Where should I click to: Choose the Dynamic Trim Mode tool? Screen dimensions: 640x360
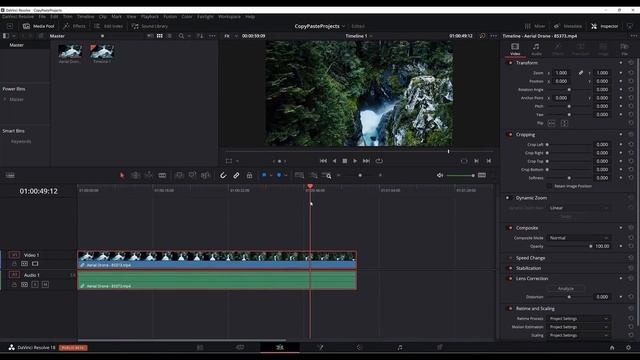pyautogui.click(x=149, y=176)
